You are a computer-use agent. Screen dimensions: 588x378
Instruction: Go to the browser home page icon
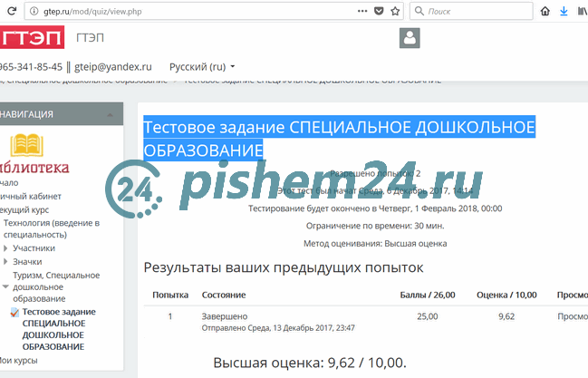coord(545,12)
